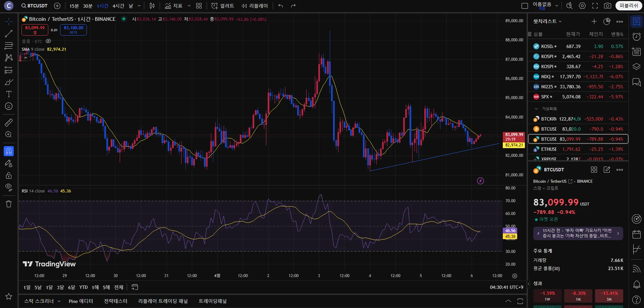The height and width of the screenshot is (308, 644).
Task: Open quick search from the top toolbar
Action: [x=569, y=6]
